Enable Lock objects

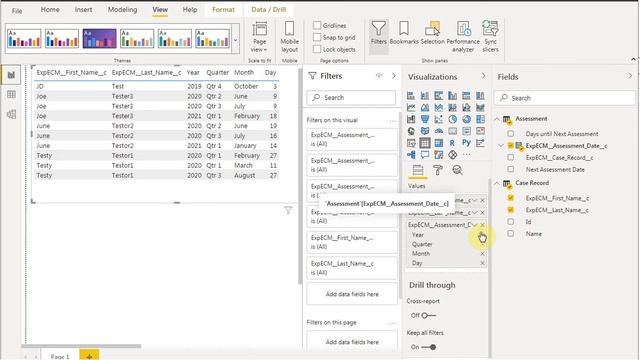tap(317, 49)
